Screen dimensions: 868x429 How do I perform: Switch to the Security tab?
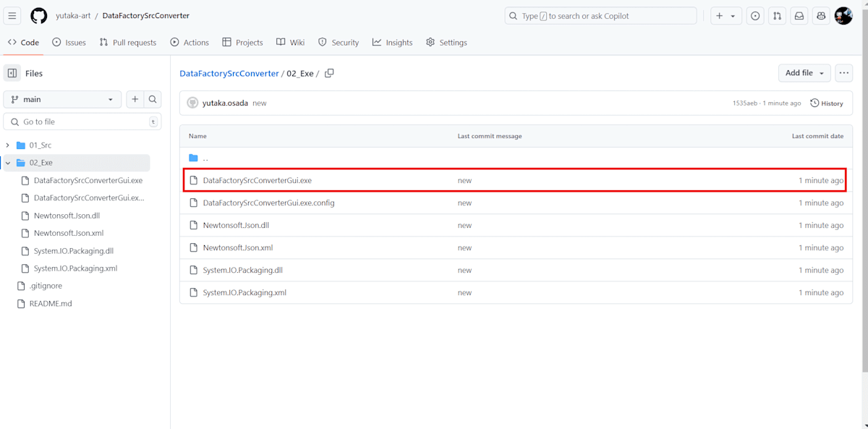pos(339,43)
